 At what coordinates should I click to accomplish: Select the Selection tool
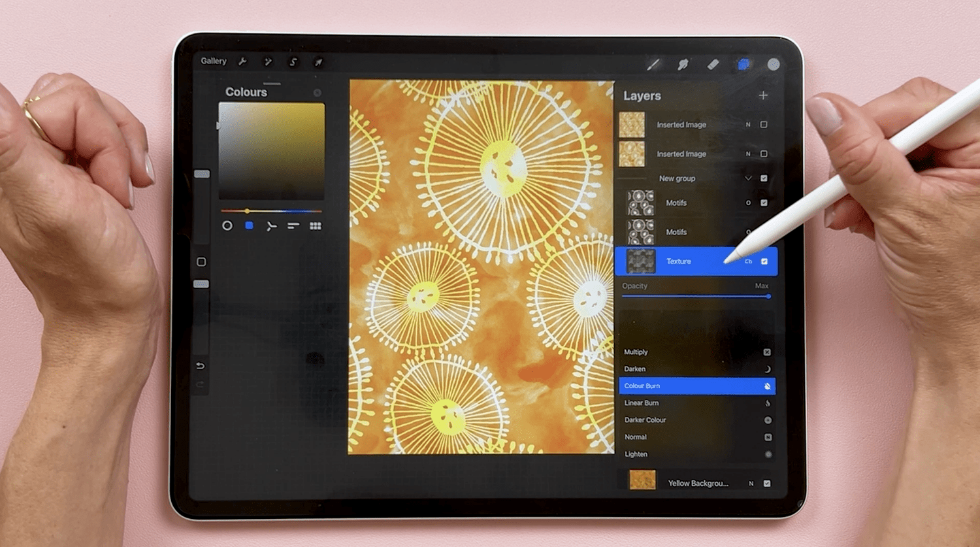click(293, 62)
